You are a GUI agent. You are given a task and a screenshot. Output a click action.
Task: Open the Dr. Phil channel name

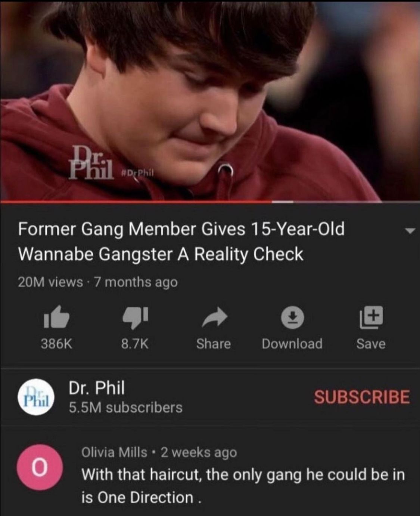(96, 388)
